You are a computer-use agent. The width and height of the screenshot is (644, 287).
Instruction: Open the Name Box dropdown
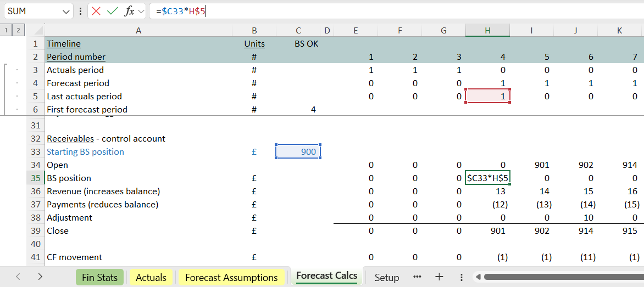pyautogui.click(x=66, y=11)
